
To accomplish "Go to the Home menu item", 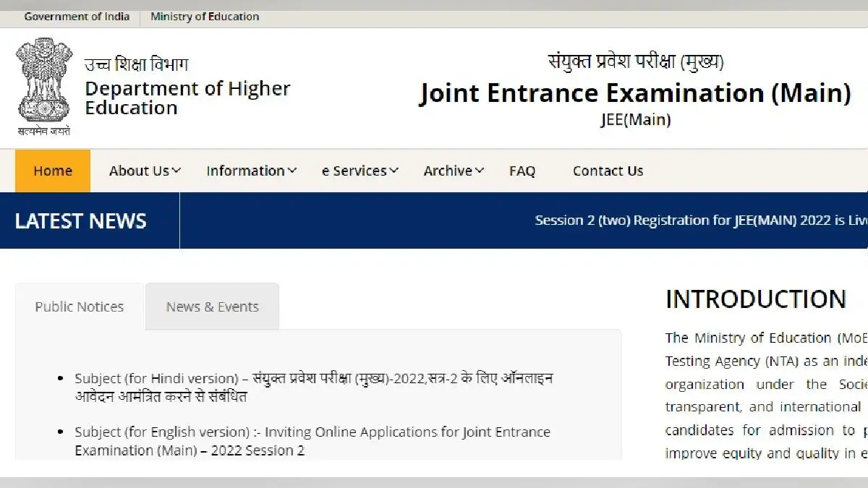I will (53, 171).
